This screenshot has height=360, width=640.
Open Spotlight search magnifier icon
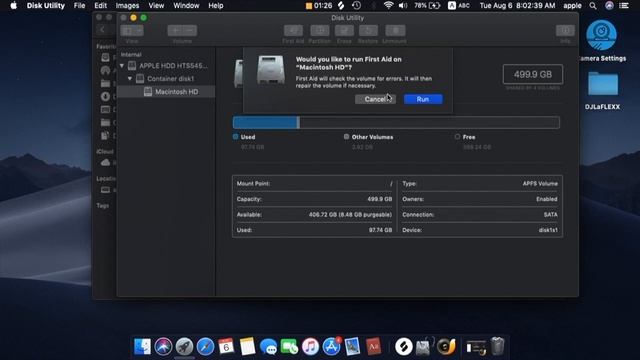pos(593,6)
